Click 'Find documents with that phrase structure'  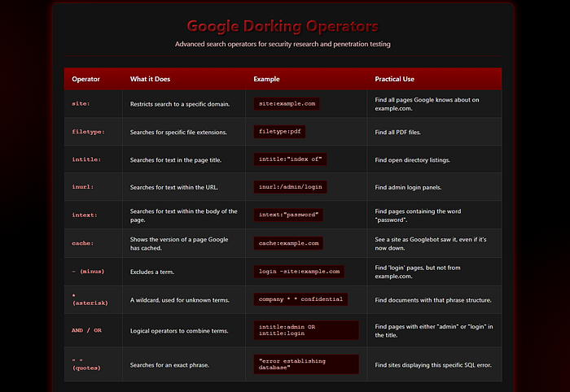coord(433,300)
